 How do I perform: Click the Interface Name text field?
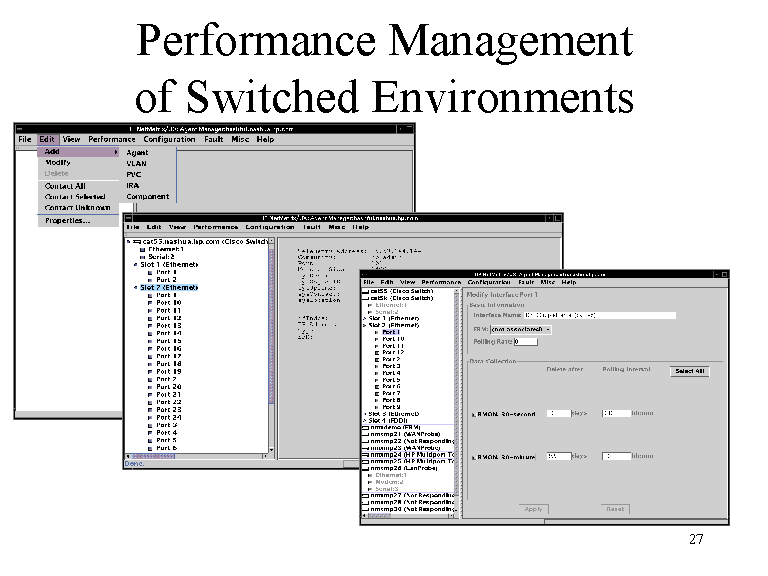pyautogui.click(x=600, y=315)
